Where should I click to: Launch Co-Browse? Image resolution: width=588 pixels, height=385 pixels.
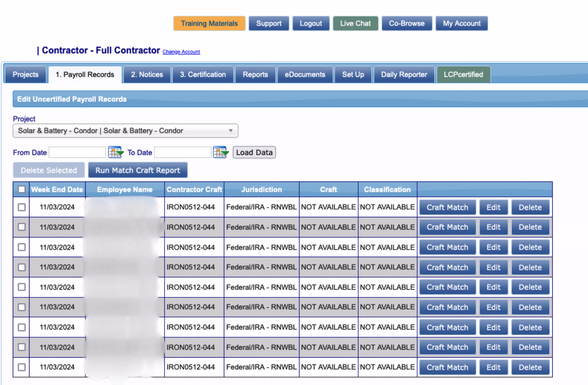click(x=407, y=24)
